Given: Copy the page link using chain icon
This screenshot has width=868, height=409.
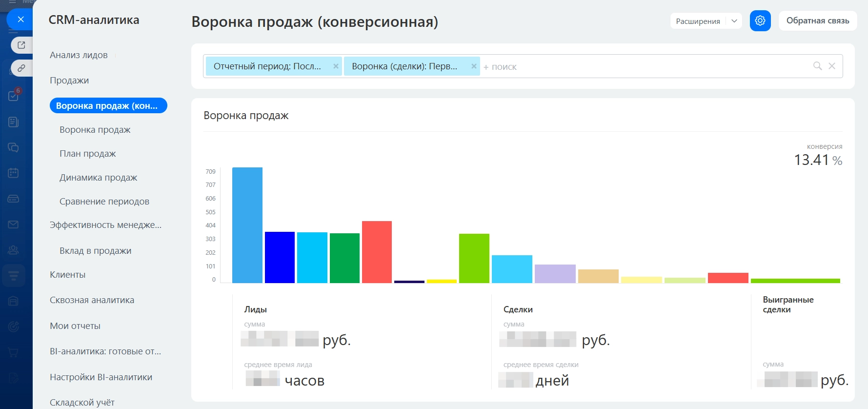Looking at the screenshot, I should point(21,68).
